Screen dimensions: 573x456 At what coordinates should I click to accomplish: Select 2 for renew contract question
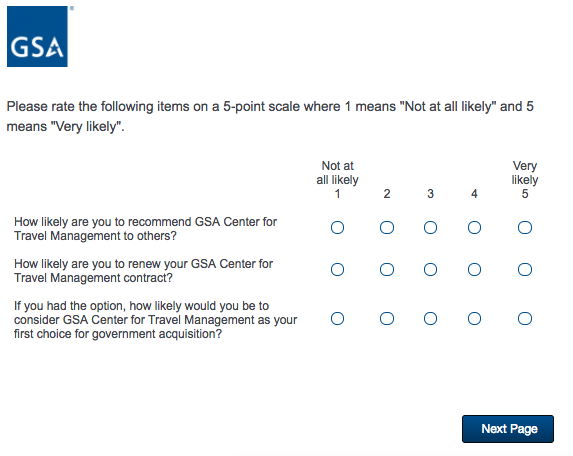coord(387,270)
